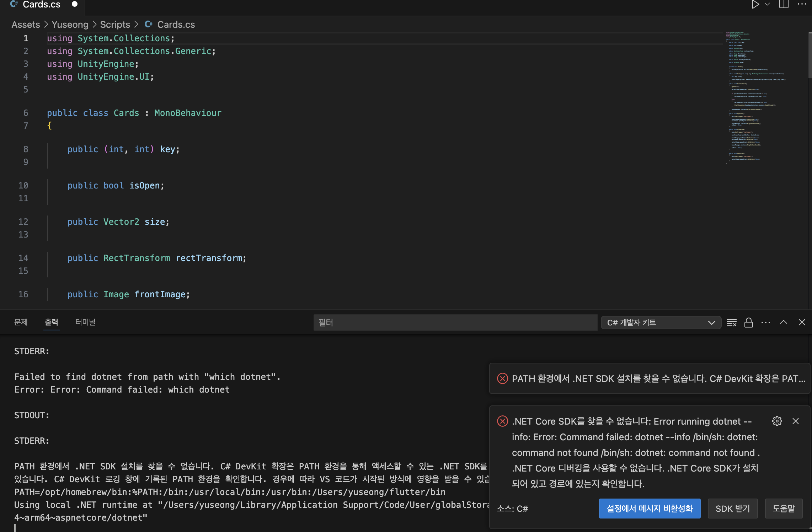Click the SDK 받기 button
Screen dimensions: 812x532
point(732,509)
